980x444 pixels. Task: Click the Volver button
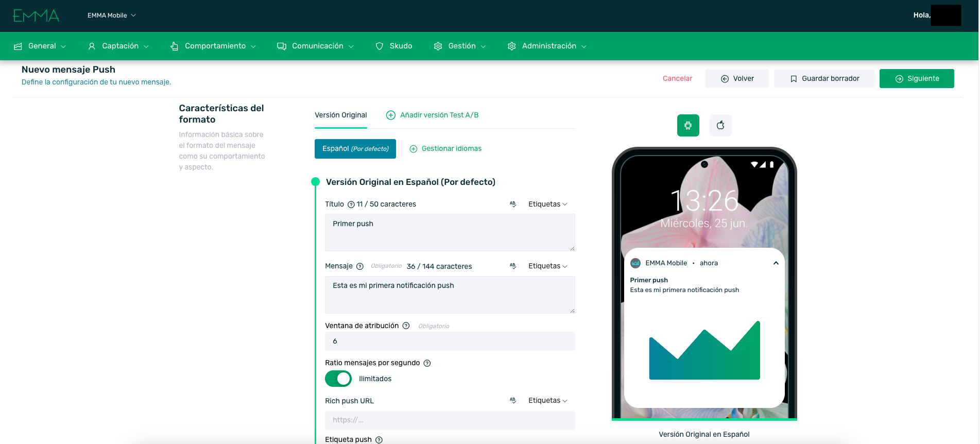coord(737,79)
